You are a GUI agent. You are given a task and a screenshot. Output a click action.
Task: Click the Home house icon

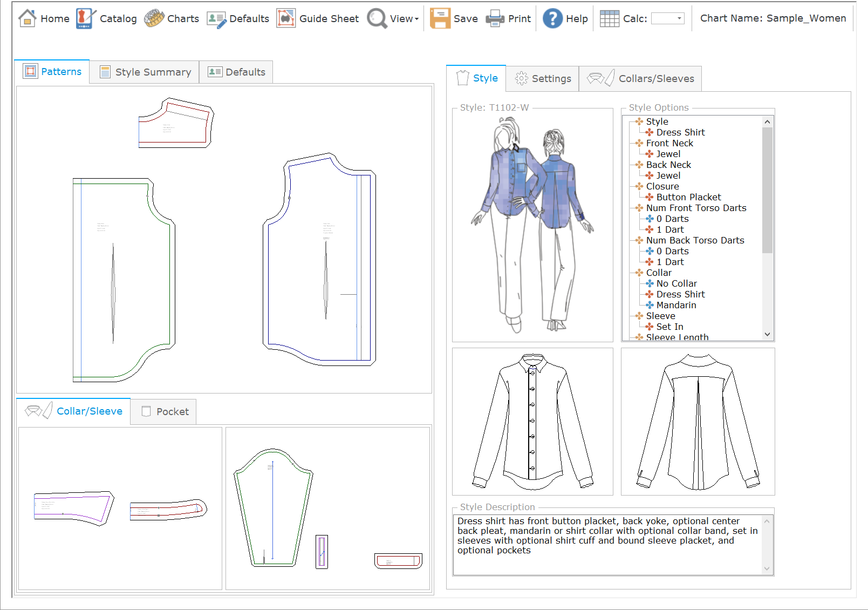point(27,18)
